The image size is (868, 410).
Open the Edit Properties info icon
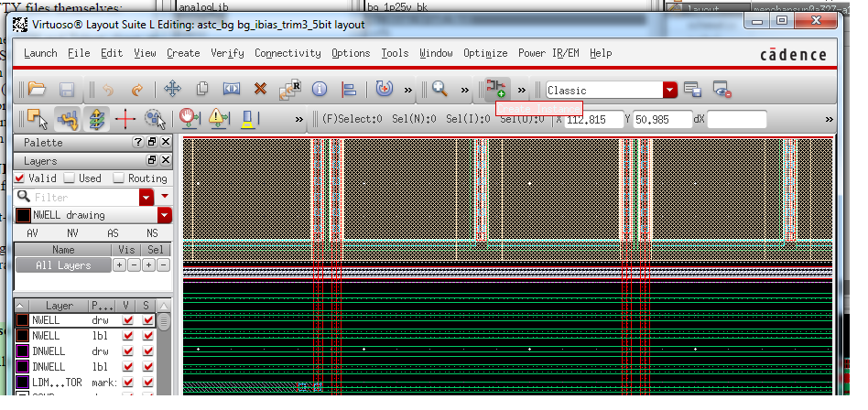pyautogui.click(x=320, y=90)
